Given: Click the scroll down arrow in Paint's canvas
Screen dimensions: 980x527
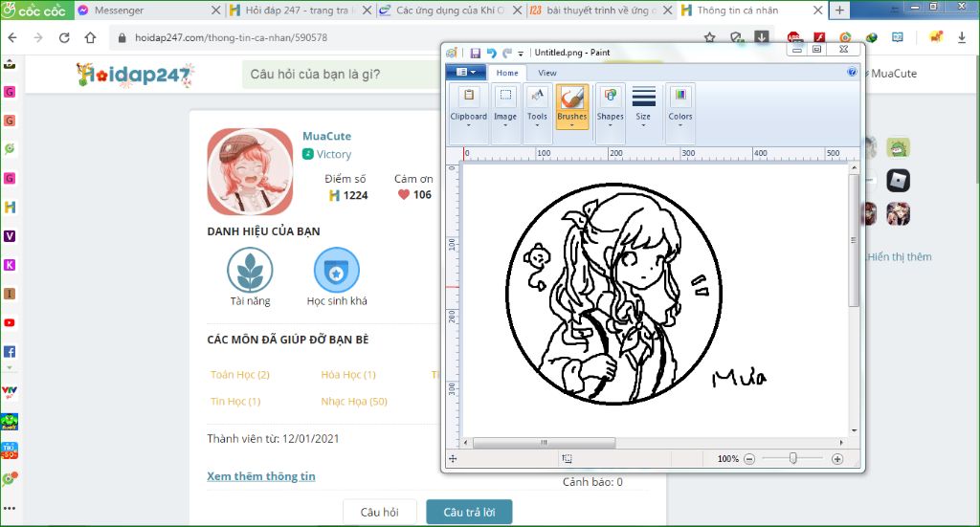Looking at the screenshot, I should coord(854,430).
